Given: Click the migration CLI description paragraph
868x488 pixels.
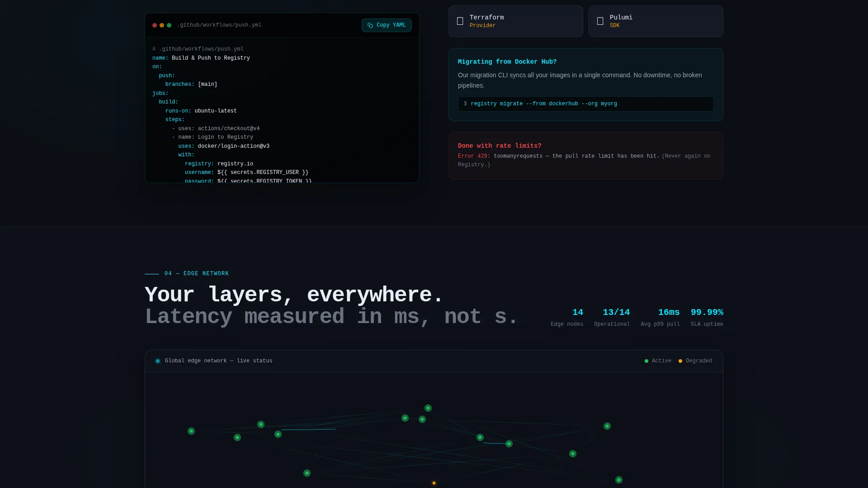Looking at the screenshot, I should click(x=580, y=80).
